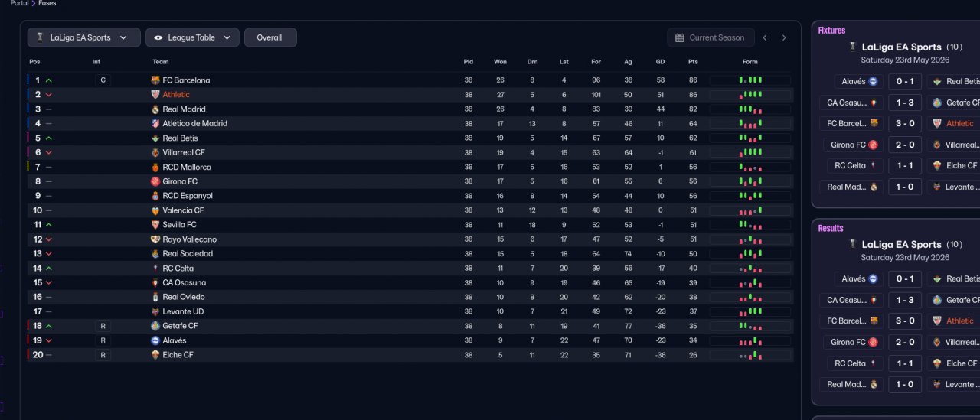Go to previous season arrow
Viewport: 980px width, 420px height.
pos(765,37)
